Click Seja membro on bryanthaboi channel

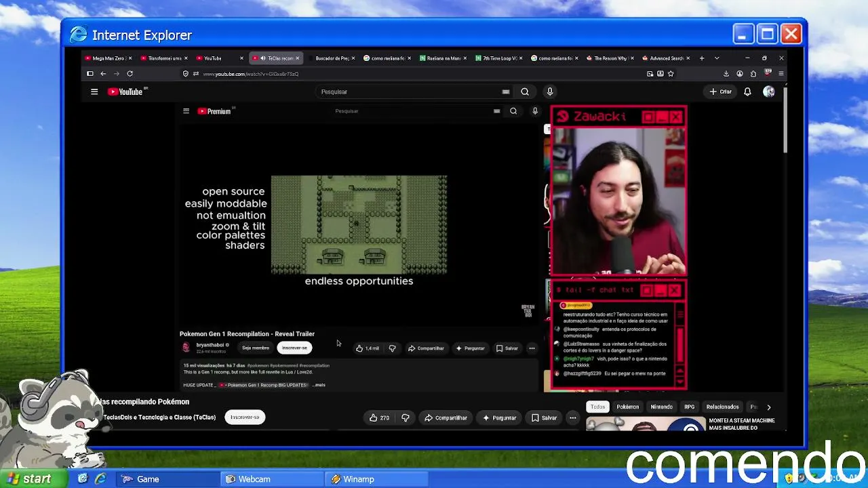click(x=256, y=348)
